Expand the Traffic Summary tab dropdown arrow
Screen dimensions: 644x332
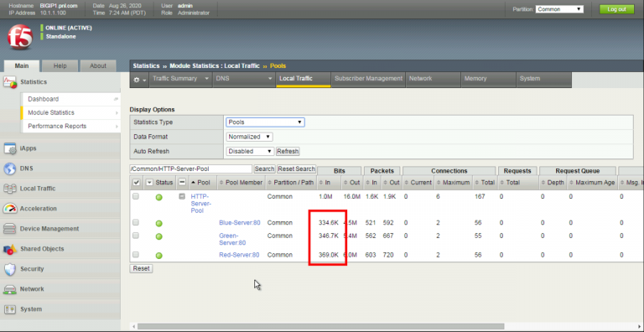(206, 79)
